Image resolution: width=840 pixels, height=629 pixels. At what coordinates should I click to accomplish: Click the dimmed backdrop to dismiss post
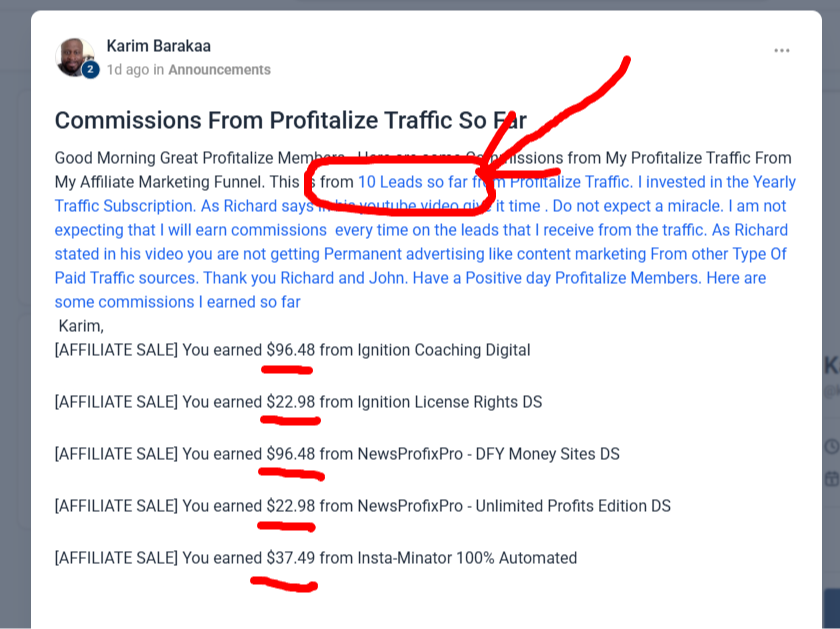click(15, 321)
